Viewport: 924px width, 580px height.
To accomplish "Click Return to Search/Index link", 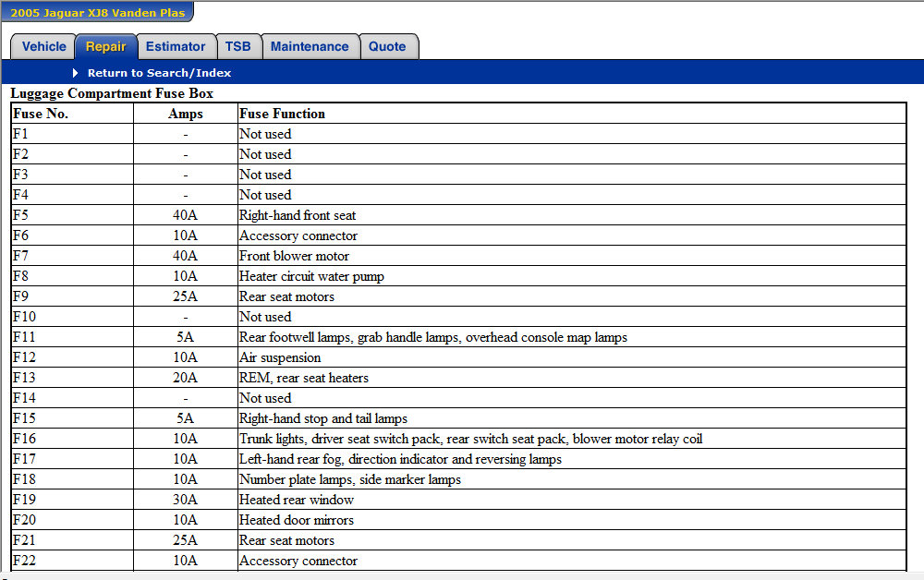I will point(159,73).
